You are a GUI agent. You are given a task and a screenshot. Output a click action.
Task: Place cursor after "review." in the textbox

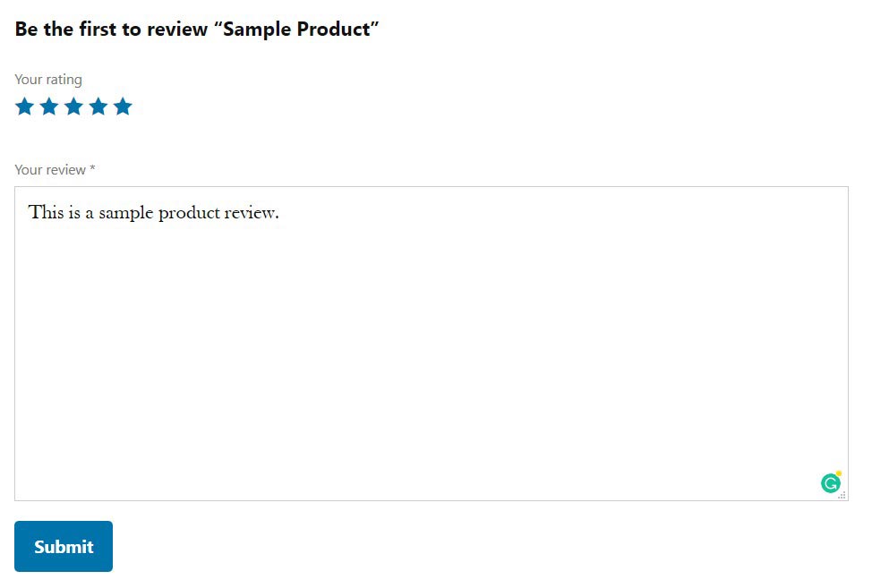point(281,213)
